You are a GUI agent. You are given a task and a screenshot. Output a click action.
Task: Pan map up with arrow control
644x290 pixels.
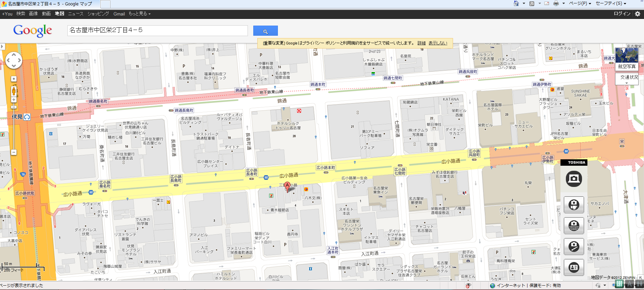pyautogui.click(x=14, y=55)
